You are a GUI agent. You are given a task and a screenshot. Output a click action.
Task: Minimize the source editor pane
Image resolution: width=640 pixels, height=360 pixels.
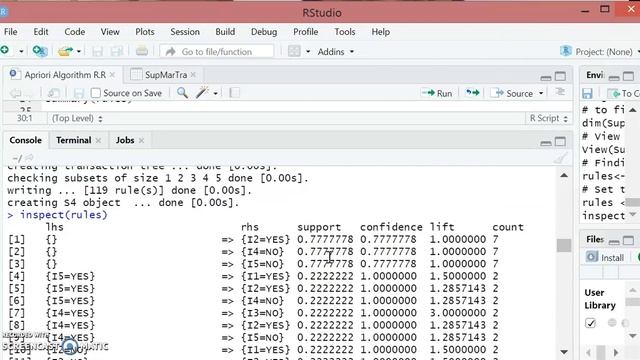(x=546, y=77)
